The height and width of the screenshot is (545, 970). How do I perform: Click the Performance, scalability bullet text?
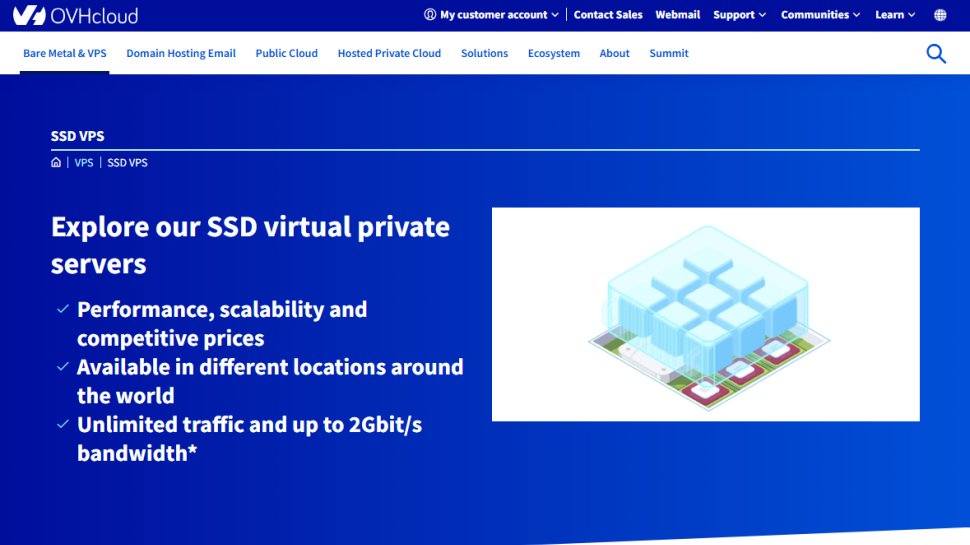[221, 324]
